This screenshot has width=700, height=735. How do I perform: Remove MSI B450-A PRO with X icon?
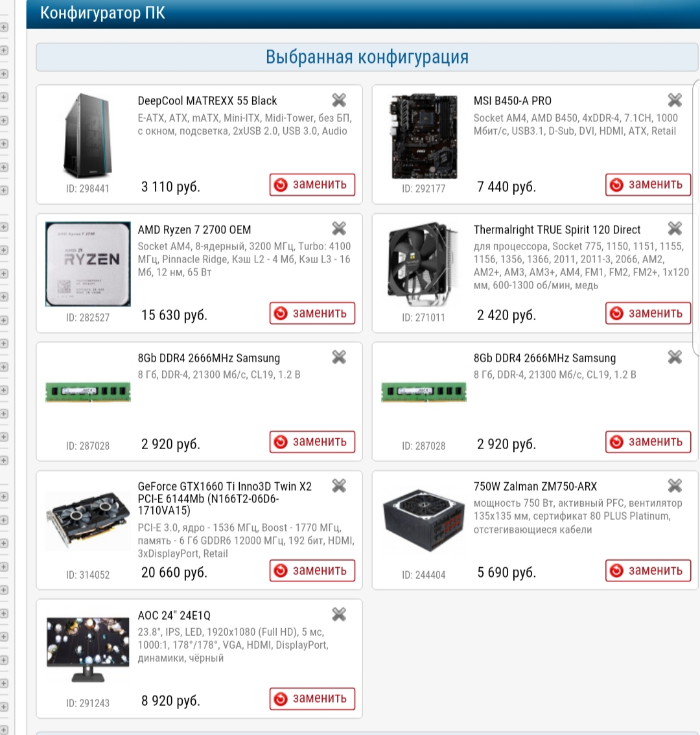pyautogui.click(x=675, y=100)
